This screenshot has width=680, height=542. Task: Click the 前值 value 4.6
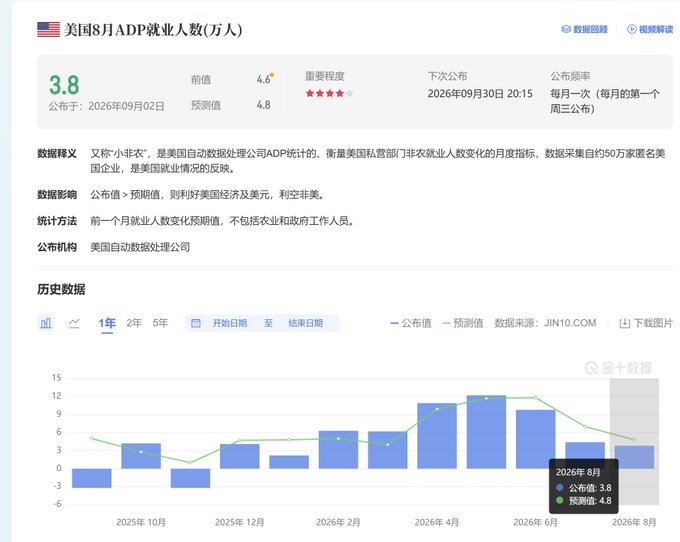[264, 79]
